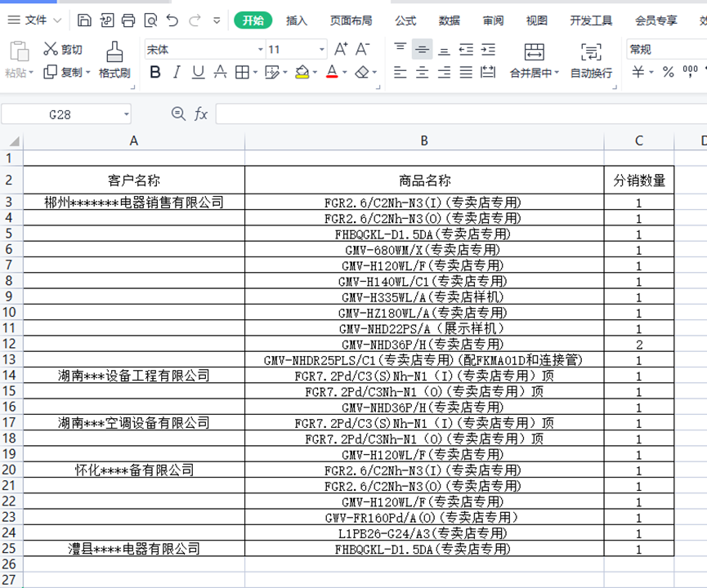The image size is (707, 588).
Task: Click the formula bar input field
Action: [x=461, y=114]
